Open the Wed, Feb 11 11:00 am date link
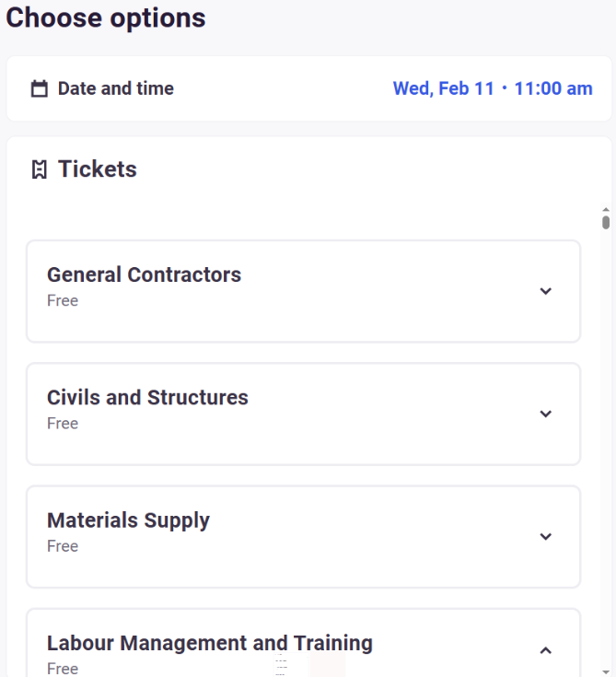 coord(493,89)
